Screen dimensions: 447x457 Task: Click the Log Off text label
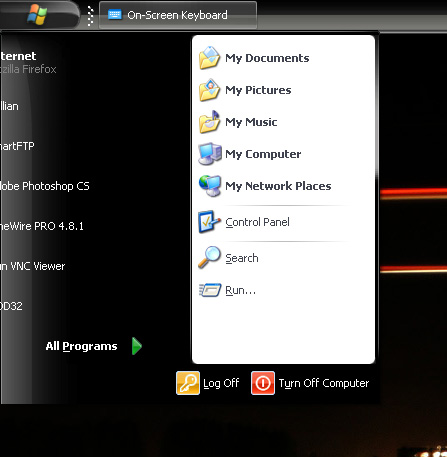pos(221,383)
